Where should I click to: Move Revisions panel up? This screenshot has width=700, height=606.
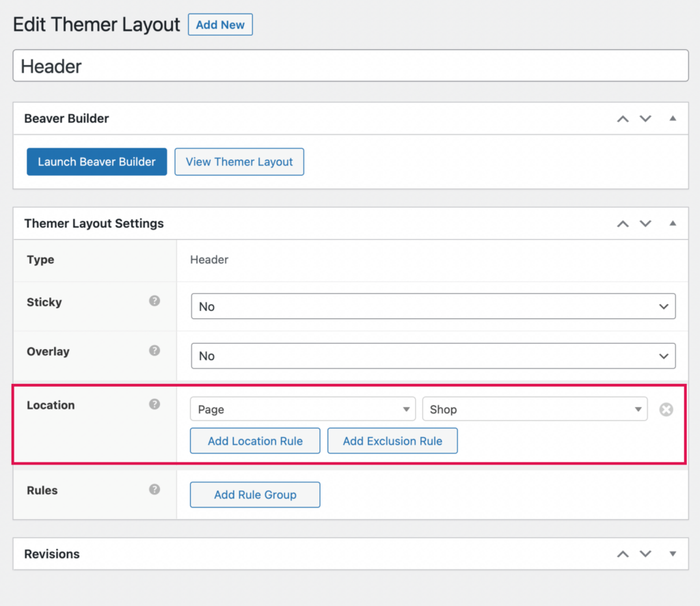pos(622,554)
